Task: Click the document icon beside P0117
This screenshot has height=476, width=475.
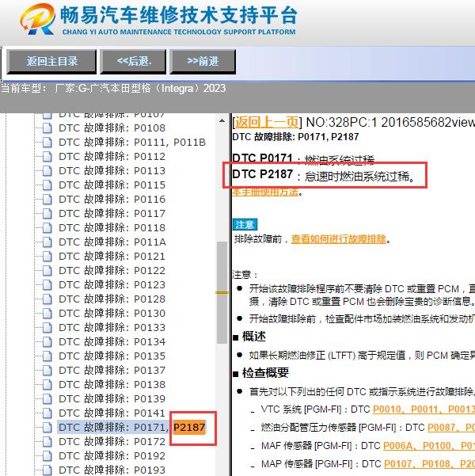Action: (x=47, y=214)
